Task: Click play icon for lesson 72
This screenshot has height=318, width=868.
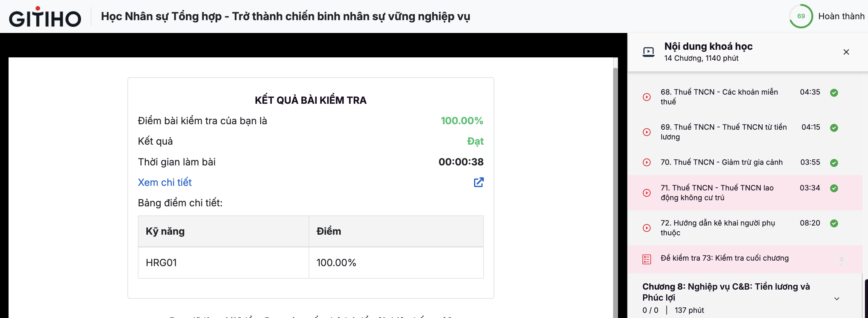Action: click(647, 228)
